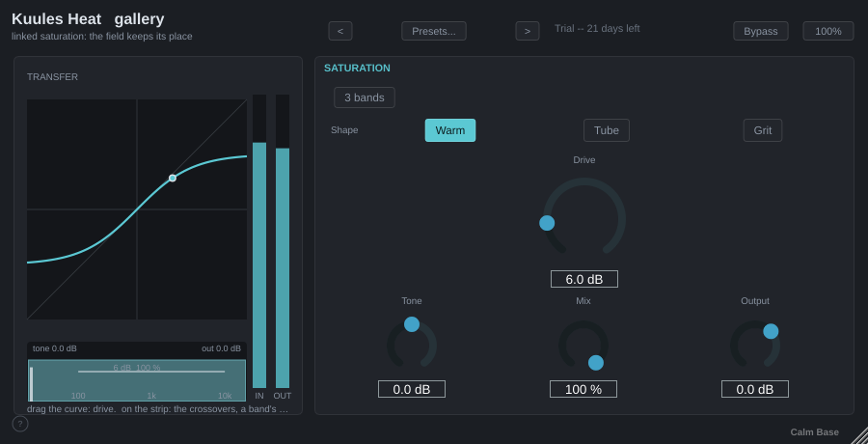Click the Calm Base theme label
The height and width of the screenshot is (444, 868).
tap(814, 432)
